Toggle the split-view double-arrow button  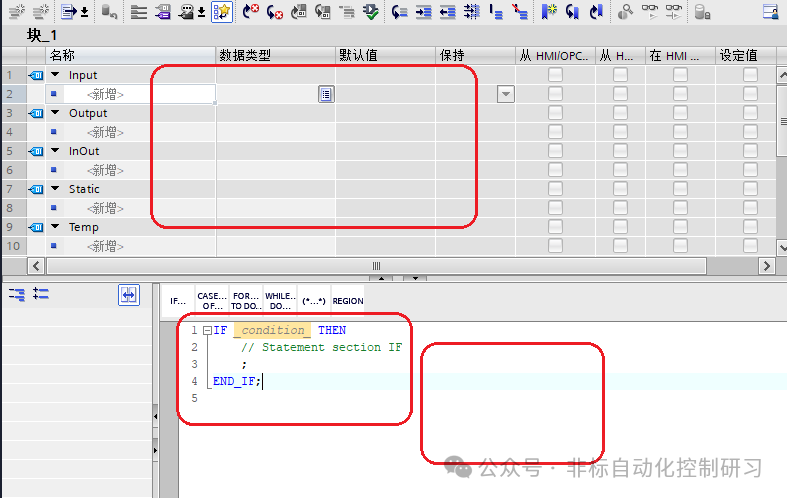pyautogui.click(x=129, y=295)
